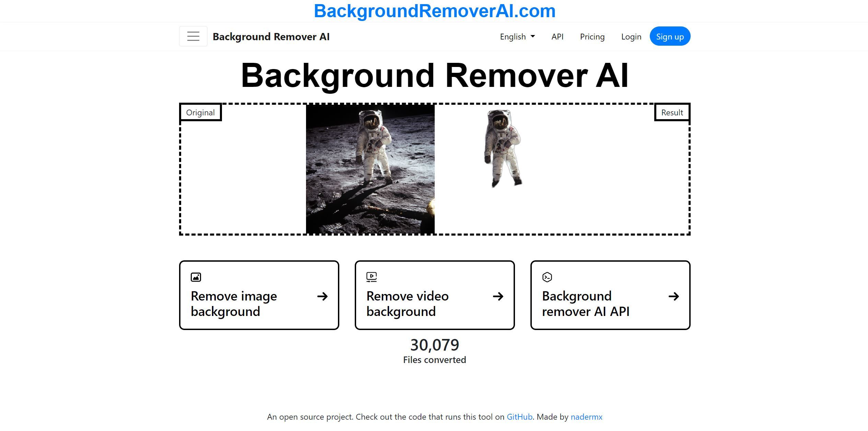Click the terminal icon in Background remover AI API
Image resolution: width=868 pixels, height=431 pixels.
pyautogui.click(x=547, y=276)
